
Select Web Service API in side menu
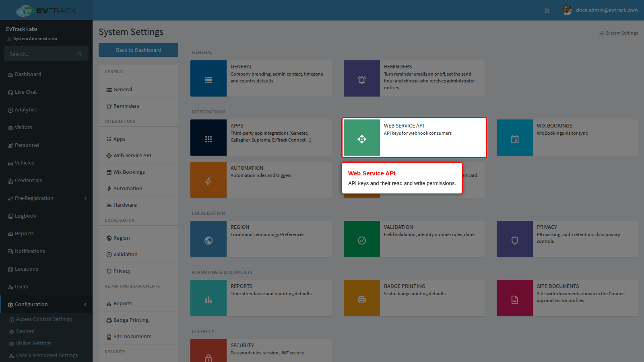tap(138, 156)
